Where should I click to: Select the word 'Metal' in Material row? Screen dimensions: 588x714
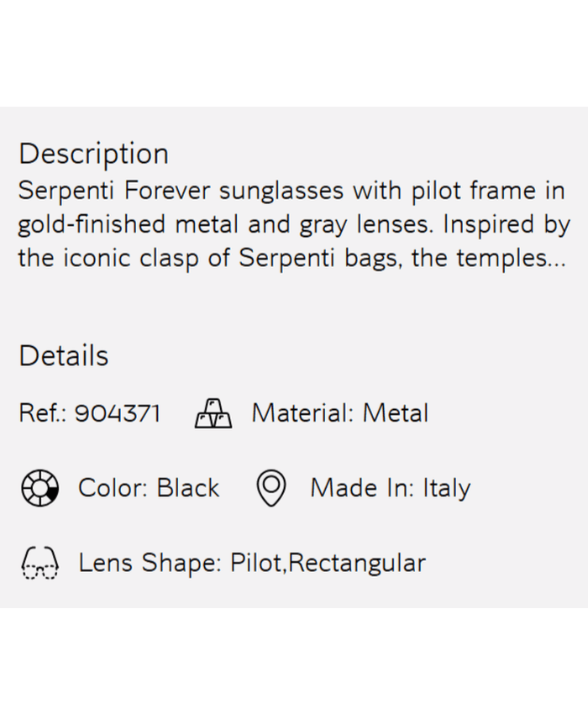coord(395,413)
